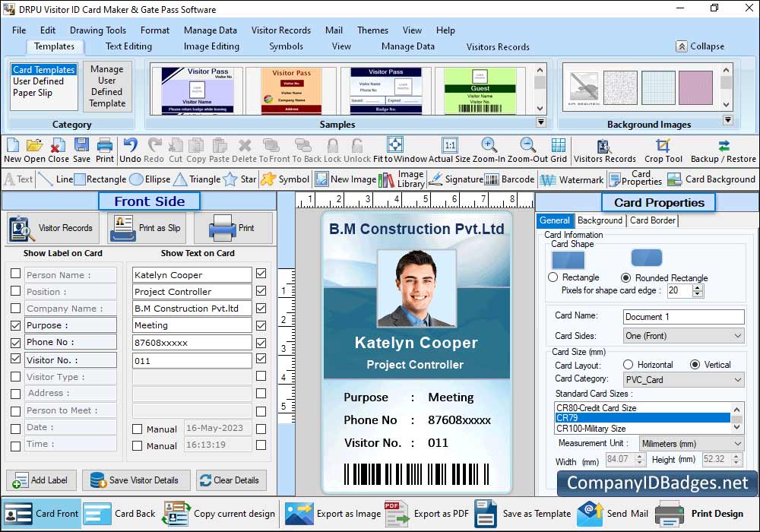This screenshot has height=532, width=760.
Task: Toggle show text checkbox for Katelyn Cooper
Action: click(x=261, y=274)
